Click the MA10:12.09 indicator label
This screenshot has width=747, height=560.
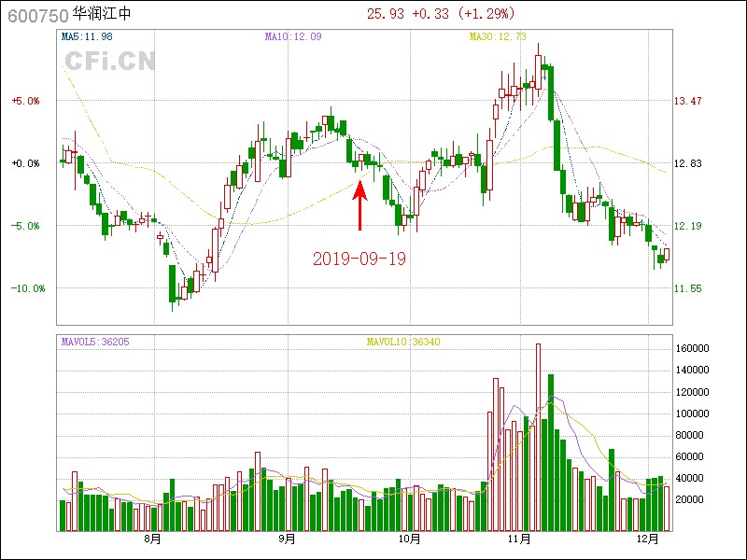[x=293, y=37]
